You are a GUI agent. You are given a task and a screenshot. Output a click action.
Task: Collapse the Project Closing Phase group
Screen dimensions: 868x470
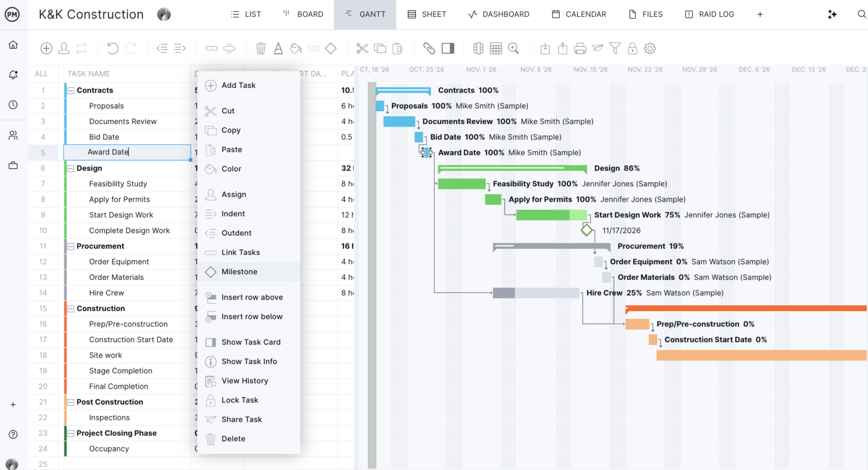tap(71, 434)
